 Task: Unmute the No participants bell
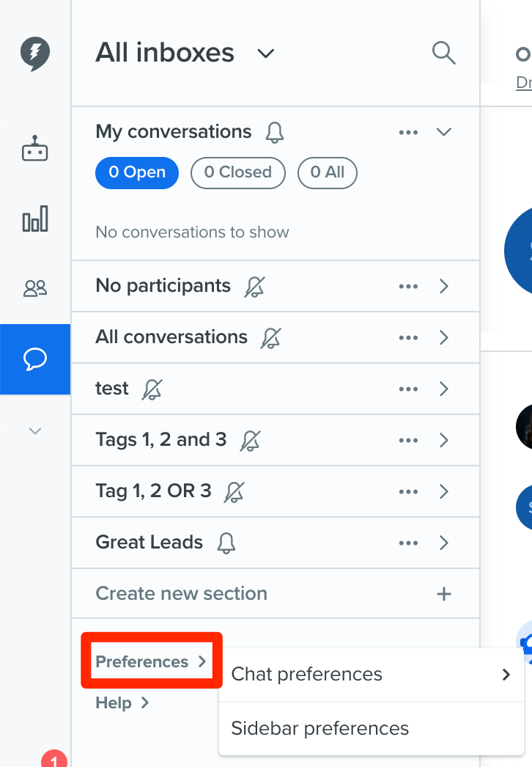pyautogui.click(x=254, y=287)
